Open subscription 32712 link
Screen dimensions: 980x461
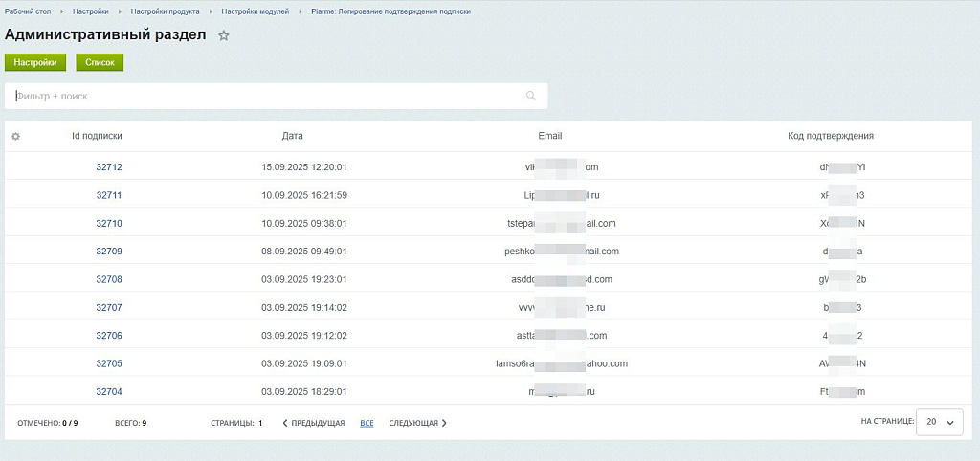(109, 167)
